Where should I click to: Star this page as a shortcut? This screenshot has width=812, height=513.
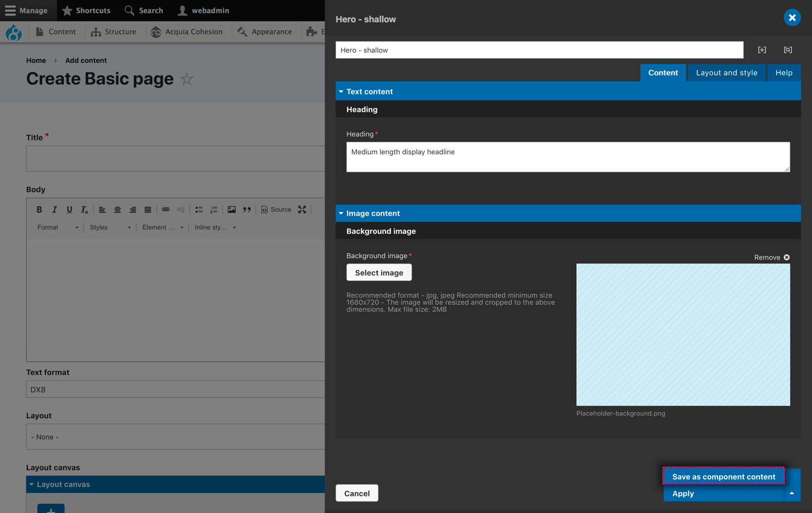pos(187,79)
